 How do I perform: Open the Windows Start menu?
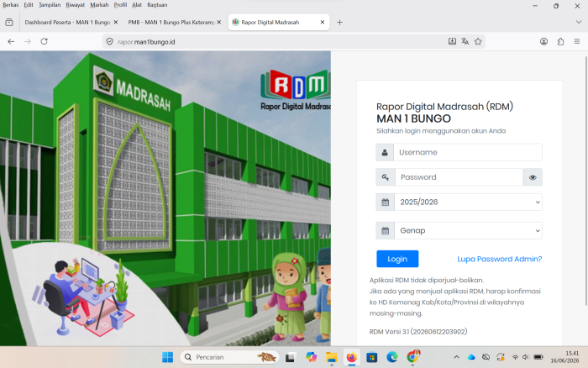(x=168, y=357)
